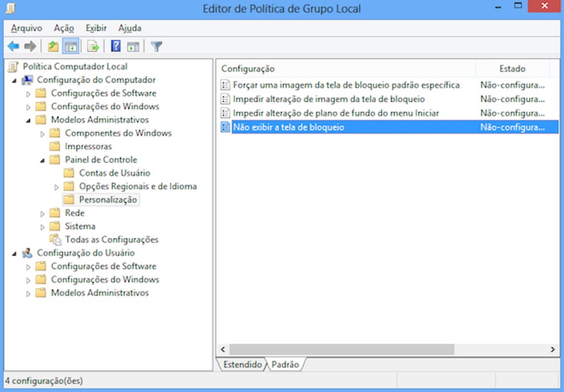Expand Opções Regionais e de Idioma
564x392 pixels.
pos(57,187)
